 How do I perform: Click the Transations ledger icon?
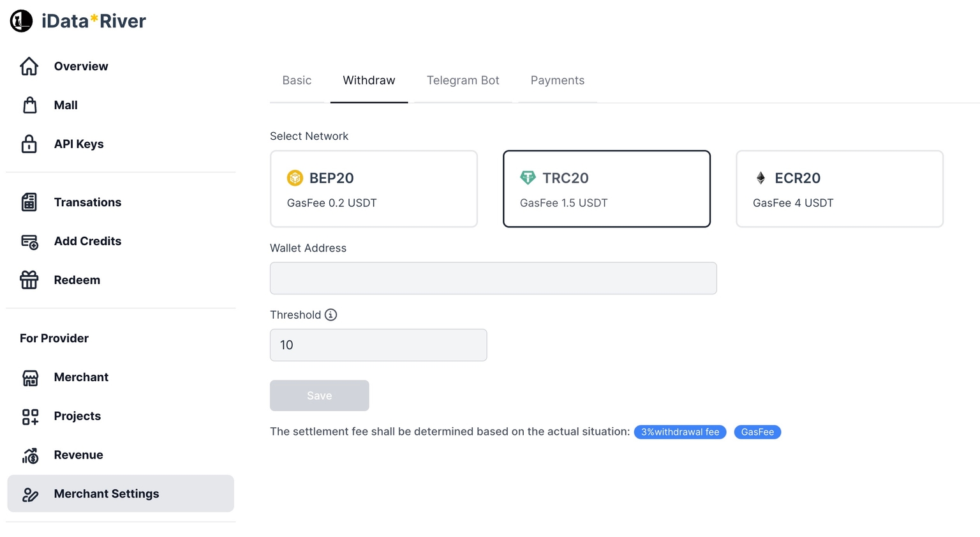29,202
